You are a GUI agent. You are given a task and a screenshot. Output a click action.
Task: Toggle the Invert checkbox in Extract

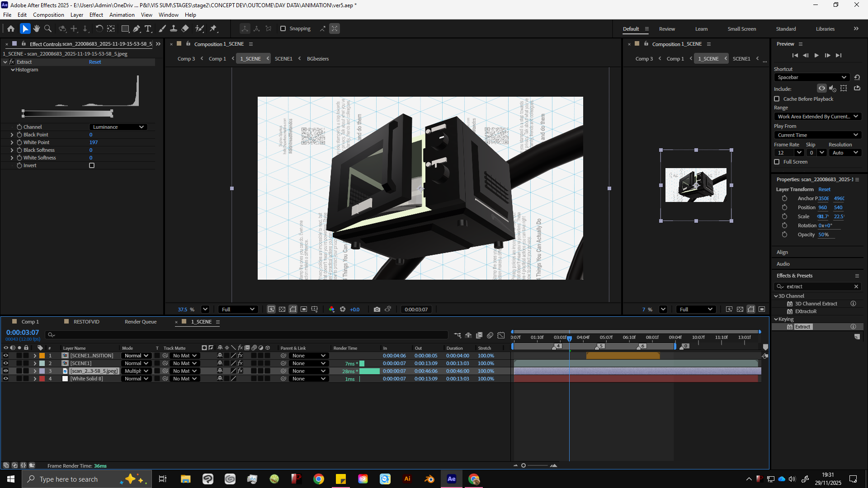point(92,165)
